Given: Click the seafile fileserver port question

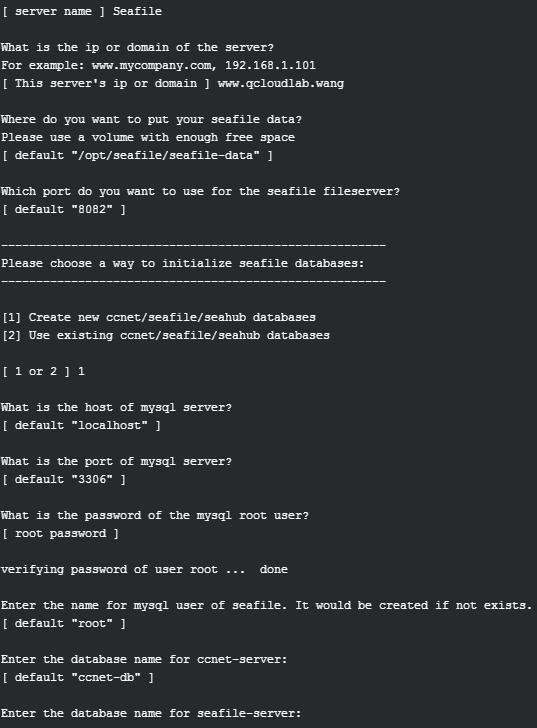Looking at the screenshot, I should click(x=200, y=191).
